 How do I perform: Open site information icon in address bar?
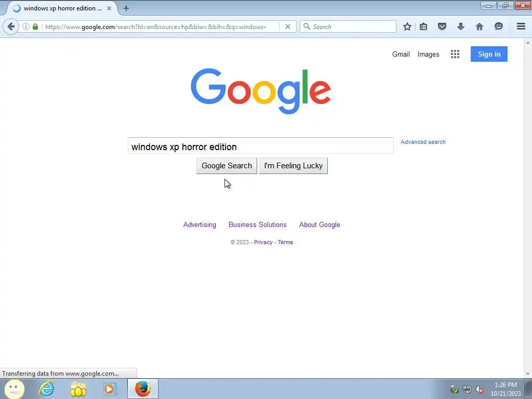[26, 26]
